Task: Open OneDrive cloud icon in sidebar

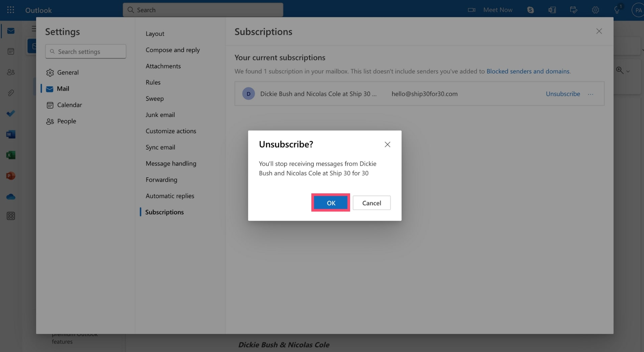Action: [x=11, y=197]
